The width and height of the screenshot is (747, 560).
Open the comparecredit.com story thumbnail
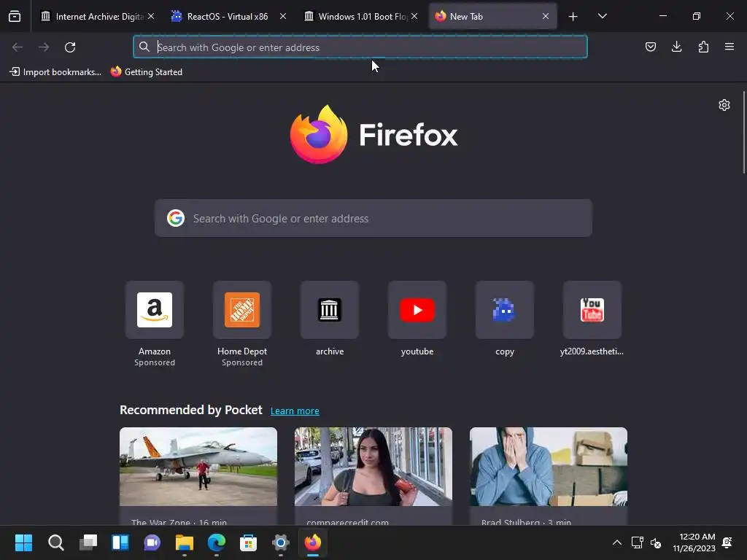pyautogui.click(x=373, y=467)
